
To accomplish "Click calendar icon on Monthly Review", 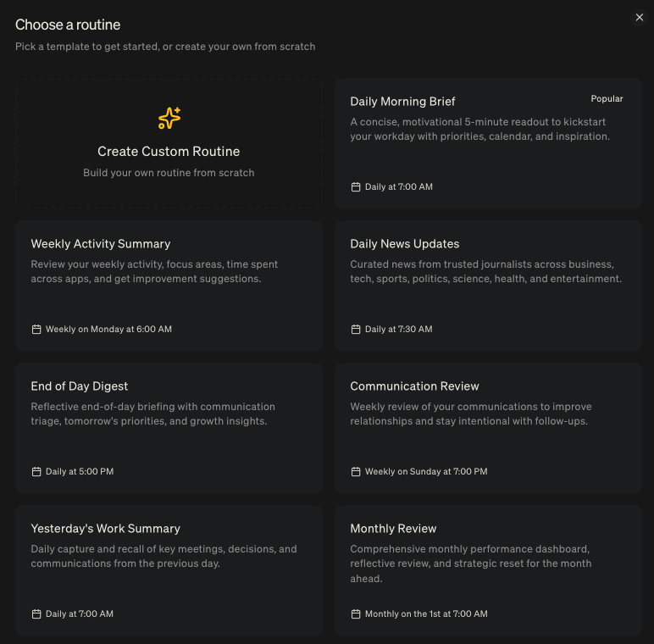I will coord(356,613).
